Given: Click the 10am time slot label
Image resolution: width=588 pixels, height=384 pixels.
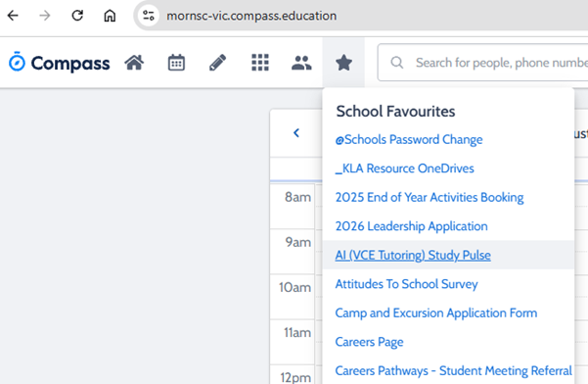Looking at the screenshot, I should click(x=294, y=288).
